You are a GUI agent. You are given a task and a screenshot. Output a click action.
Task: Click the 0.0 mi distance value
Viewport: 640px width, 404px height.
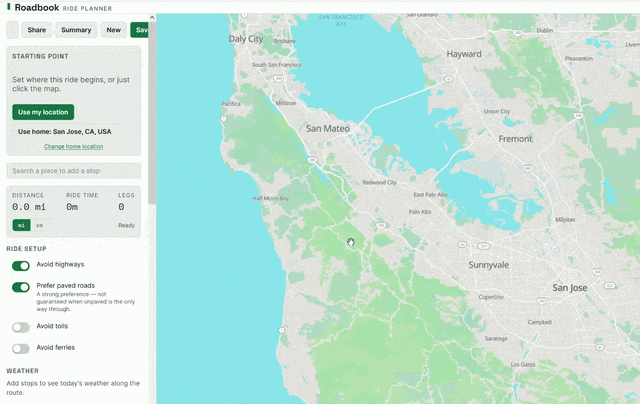tap(29, 207)
